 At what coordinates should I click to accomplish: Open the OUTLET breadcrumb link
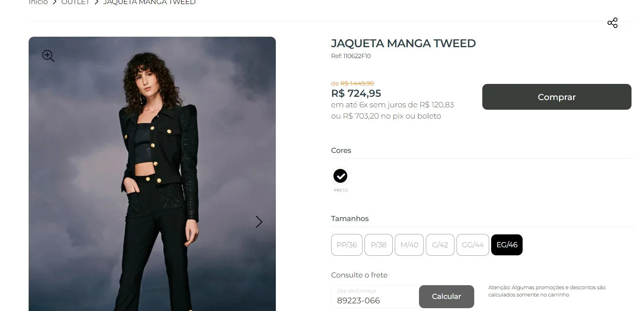(x=75, y=2)
